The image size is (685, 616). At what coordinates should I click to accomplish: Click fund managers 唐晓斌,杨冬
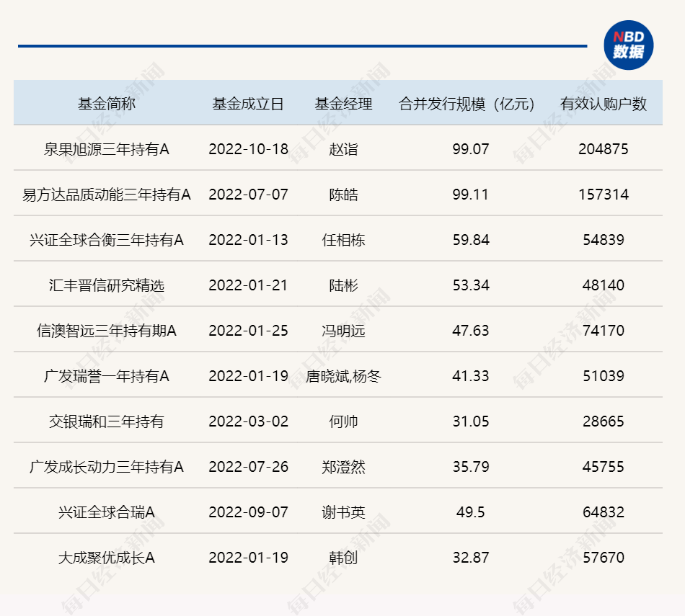click(x=343, y=376)
